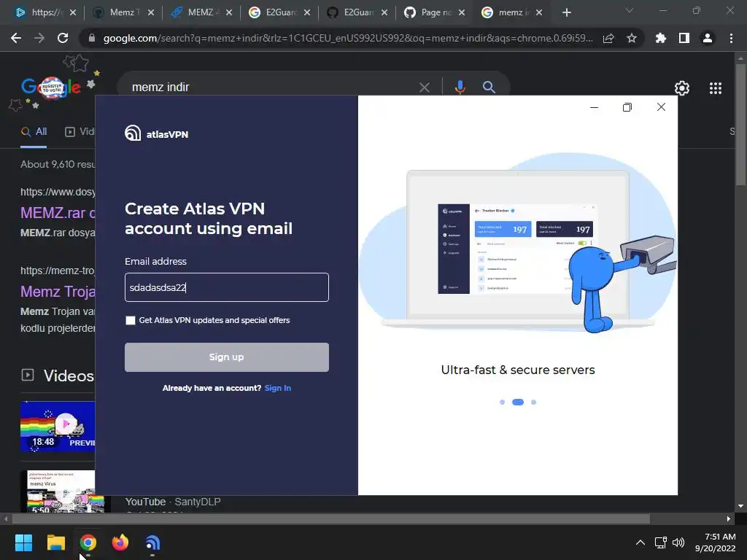Expand the tab search chevron in Chrome
Image resolution: width=747 pixels, height=560 pixels.
(630, 10)
